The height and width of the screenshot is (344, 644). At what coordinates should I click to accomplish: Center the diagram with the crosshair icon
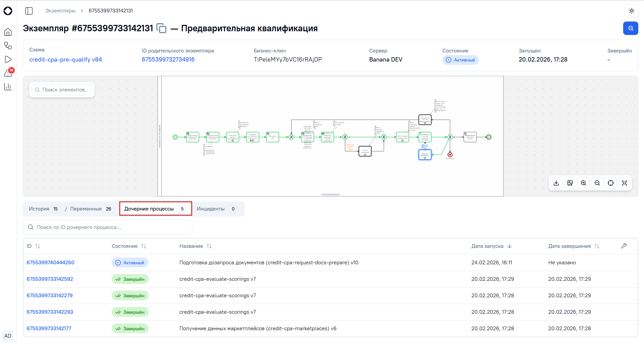(611, 183)
